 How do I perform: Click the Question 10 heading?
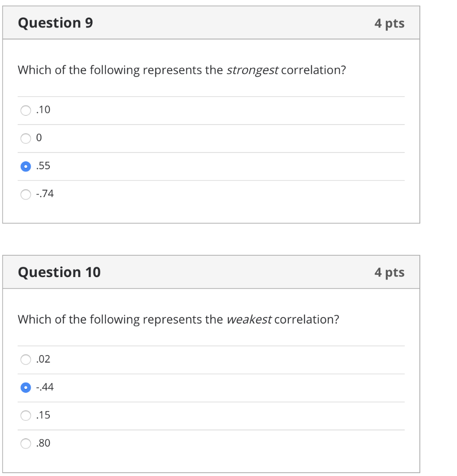59,272
